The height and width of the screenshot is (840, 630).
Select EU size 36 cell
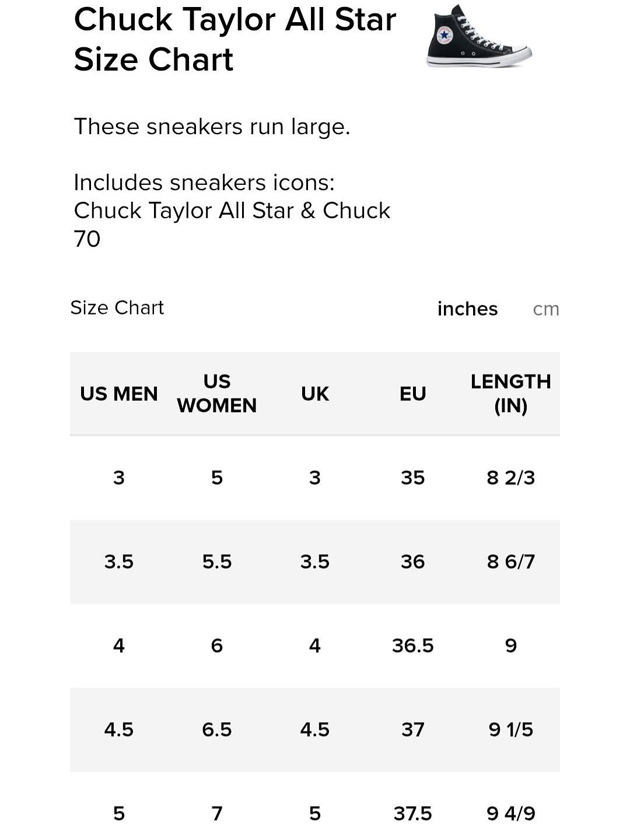point(413,562)
